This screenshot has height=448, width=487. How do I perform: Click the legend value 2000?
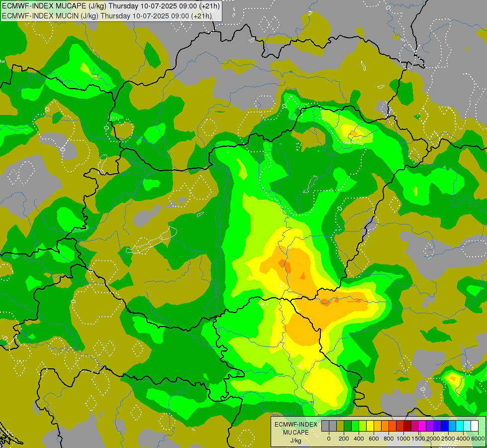tap(433, 439)
